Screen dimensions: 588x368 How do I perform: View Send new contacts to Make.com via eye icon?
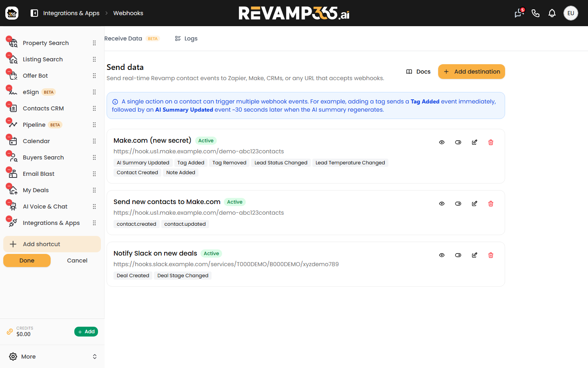[x=442, y=204]
